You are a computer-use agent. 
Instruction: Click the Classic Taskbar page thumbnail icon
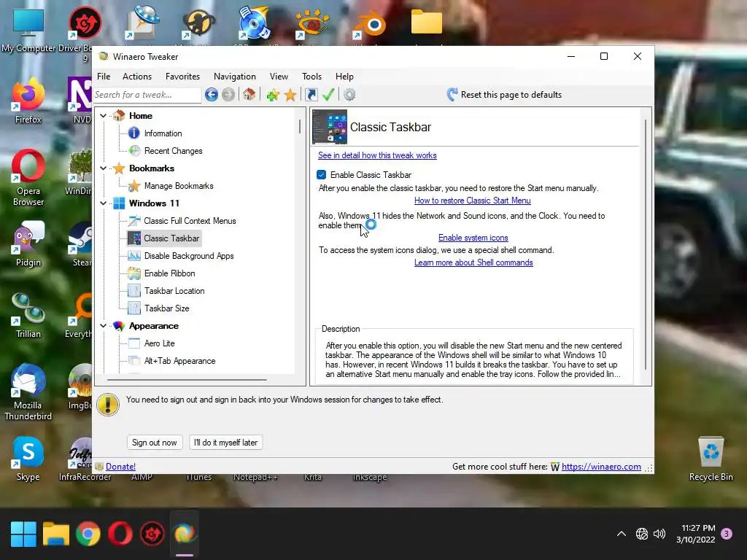pyautogui.click(x=330, y=127)
